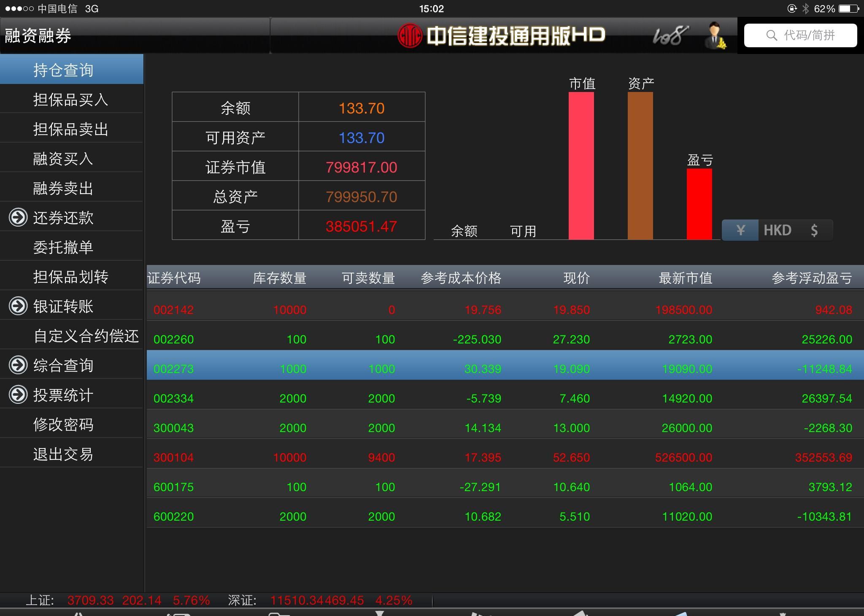Click 证券市值 value 799817.00

click(362, 168)
